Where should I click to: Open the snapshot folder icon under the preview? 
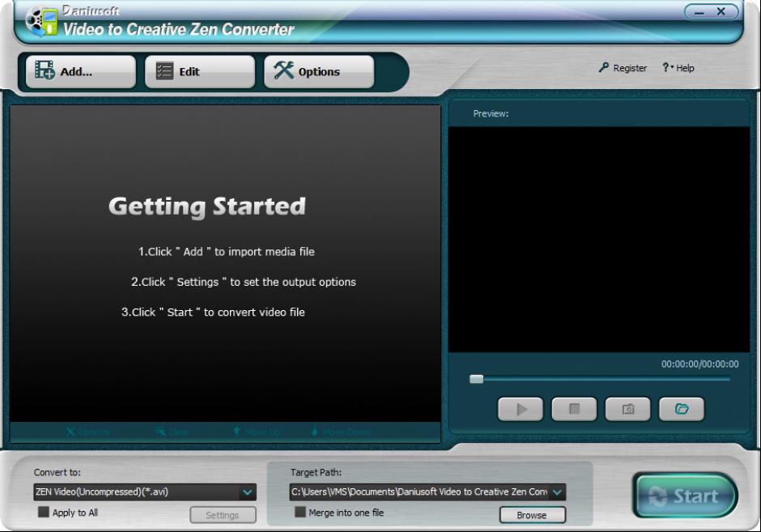tap(682, 409)
